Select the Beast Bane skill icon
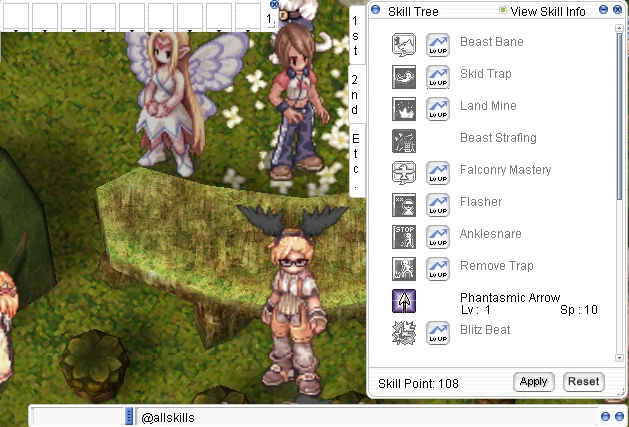 coord(404,45)
